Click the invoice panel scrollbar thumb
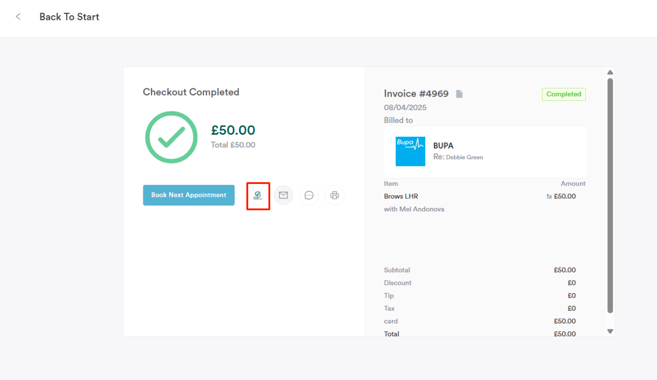 (610, 195)
